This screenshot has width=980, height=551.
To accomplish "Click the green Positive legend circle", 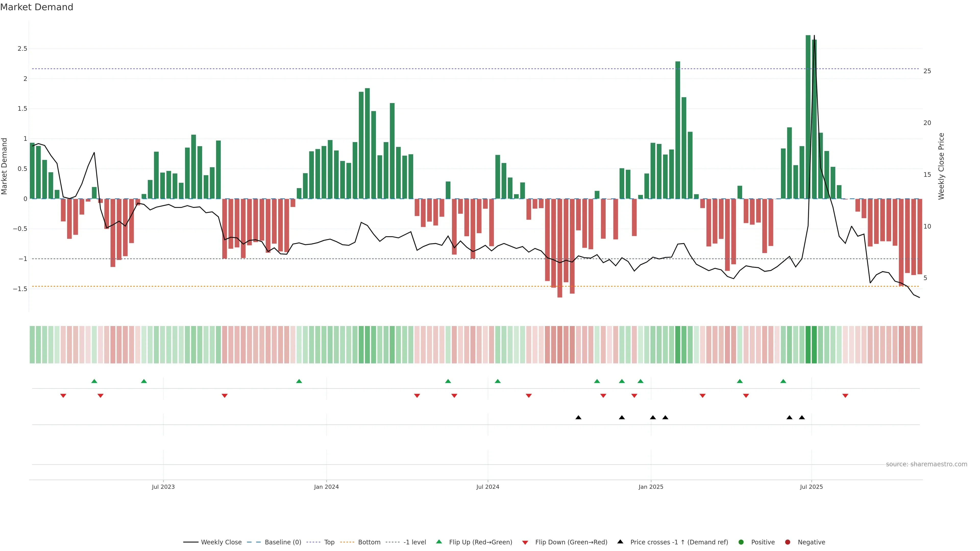I will [x=741, y=542].
